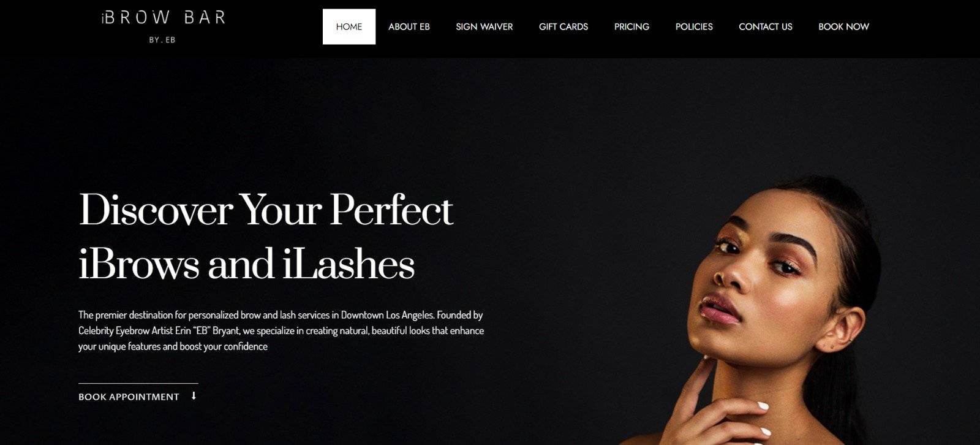Select the BY. EB tagline under logo

click(x=162, y=40)
